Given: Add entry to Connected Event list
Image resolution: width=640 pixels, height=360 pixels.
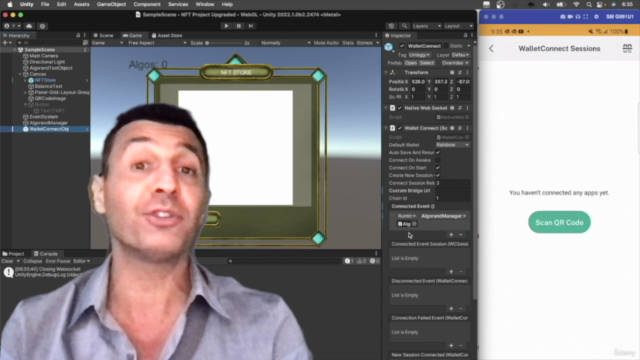Looking at the screenshot, I should 451,235.
